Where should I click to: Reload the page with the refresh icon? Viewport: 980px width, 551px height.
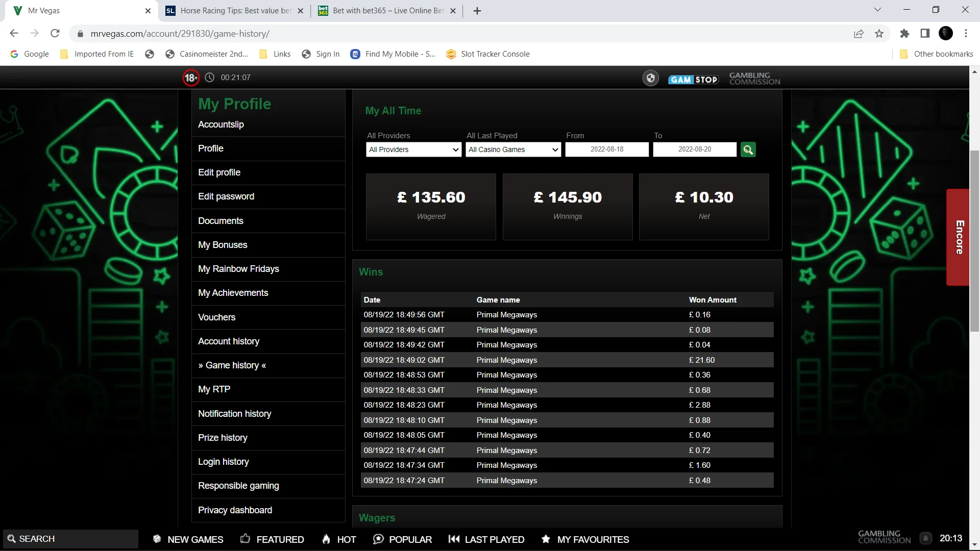[55, 34]
